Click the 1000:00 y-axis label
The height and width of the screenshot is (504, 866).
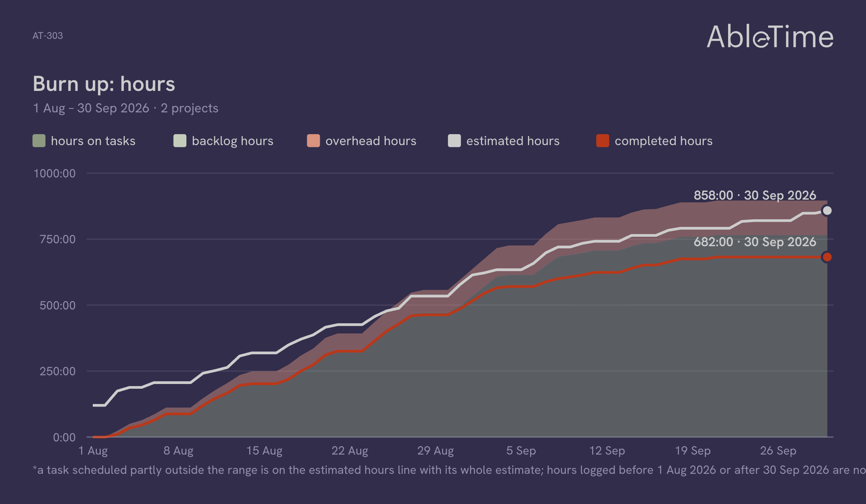pos(55,173)
